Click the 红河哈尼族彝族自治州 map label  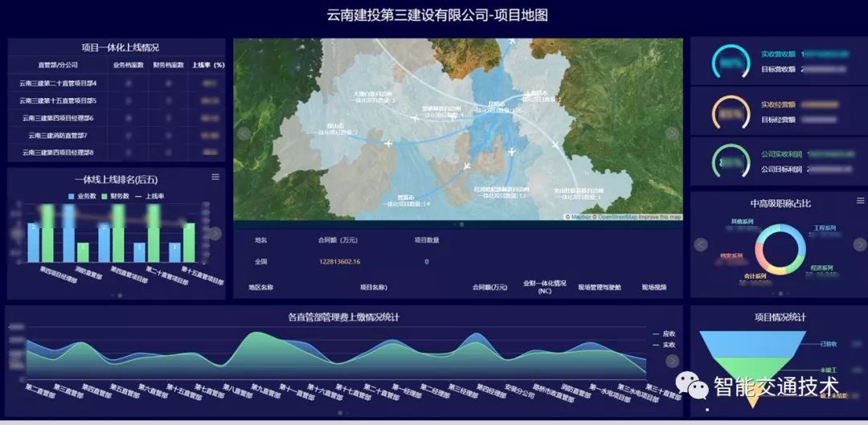502,190
